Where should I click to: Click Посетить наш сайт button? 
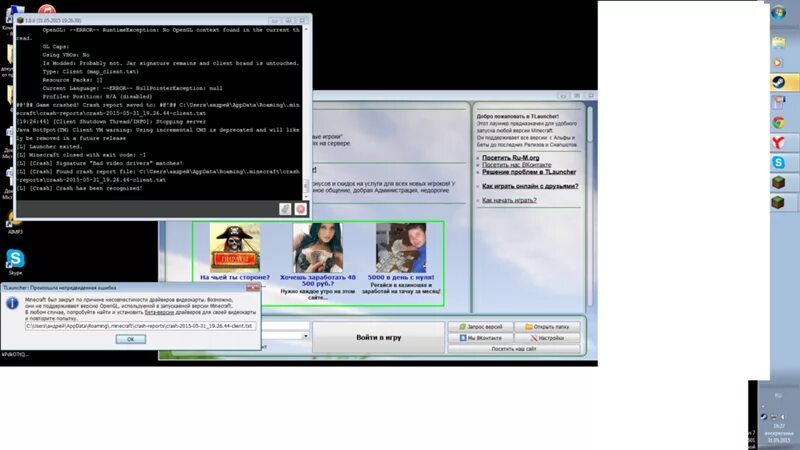pos(514,349)
